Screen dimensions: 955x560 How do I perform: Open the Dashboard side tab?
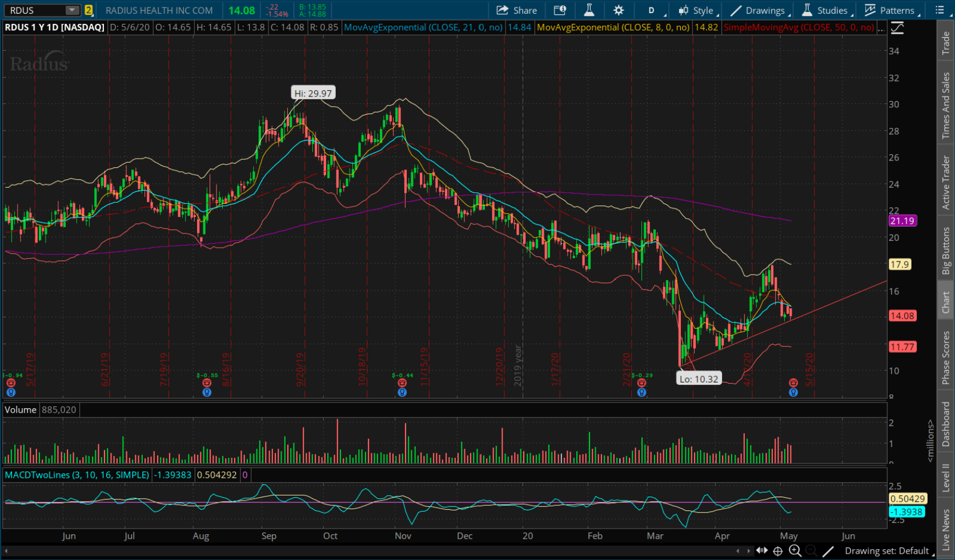coord(946,424)
